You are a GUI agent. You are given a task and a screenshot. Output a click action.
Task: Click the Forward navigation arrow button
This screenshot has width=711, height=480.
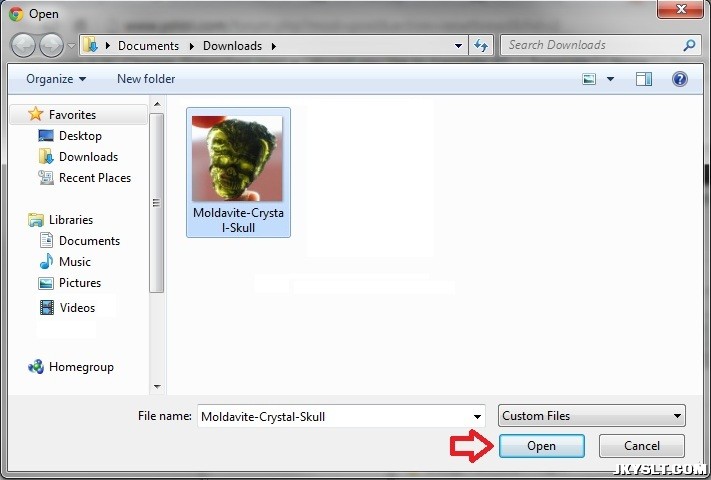51,45
